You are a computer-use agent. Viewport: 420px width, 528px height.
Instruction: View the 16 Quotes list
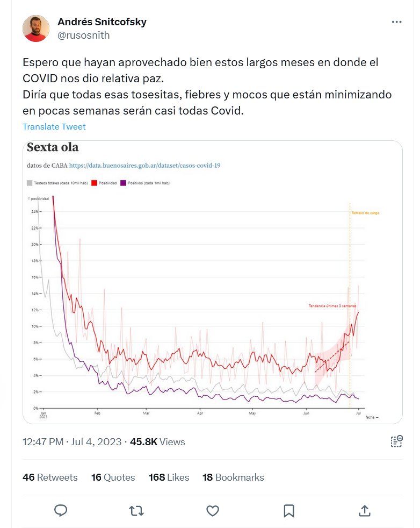pos(113,477)
